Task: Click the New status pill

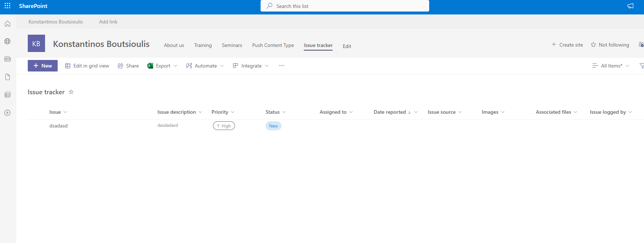Action: point(274,126)
